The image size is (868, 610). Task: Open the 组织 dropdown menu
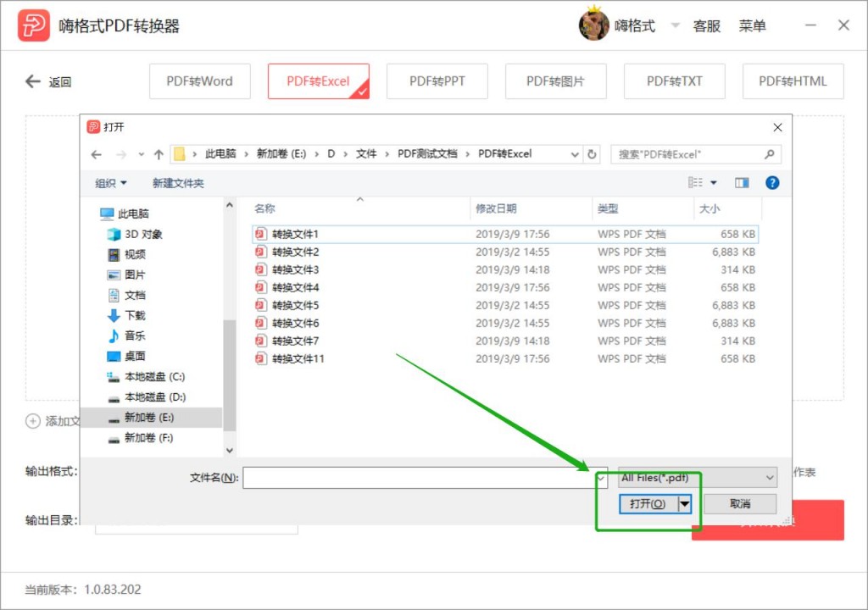(x=111, y=183)
